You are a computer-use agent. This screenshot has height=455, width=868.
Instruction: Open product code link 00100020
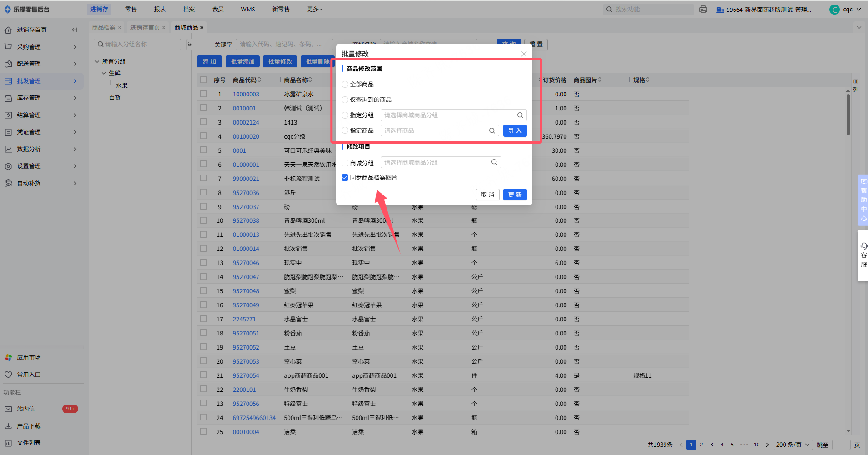click(246, 136)
